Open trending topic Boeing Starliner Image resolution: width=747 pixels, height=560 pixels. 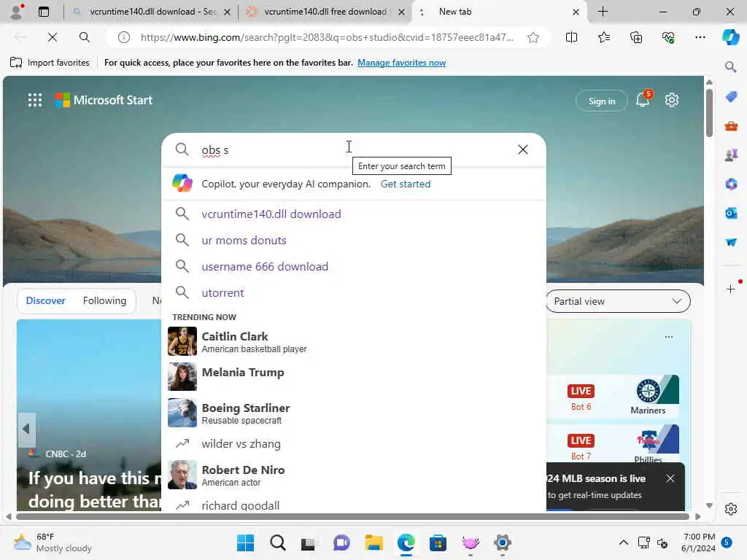(x=354, y=413)
